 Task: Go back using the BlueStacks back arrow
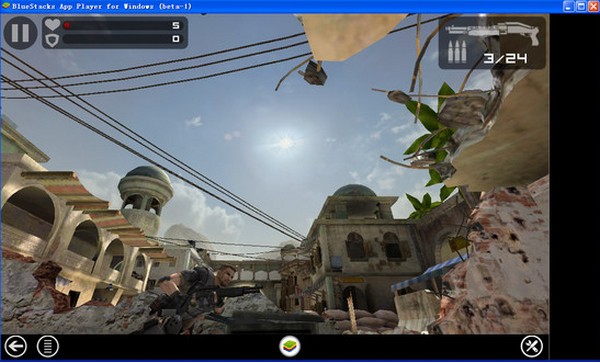coord(16,347)
